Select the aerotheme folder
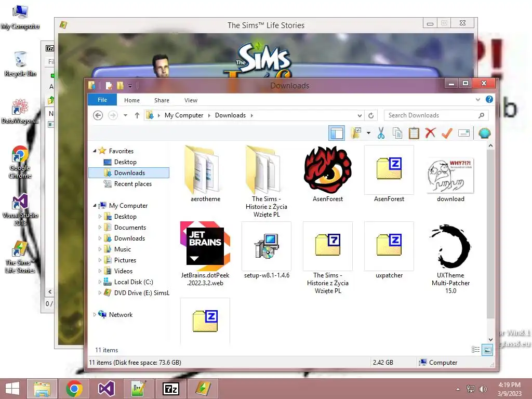 tap(205, 174)
